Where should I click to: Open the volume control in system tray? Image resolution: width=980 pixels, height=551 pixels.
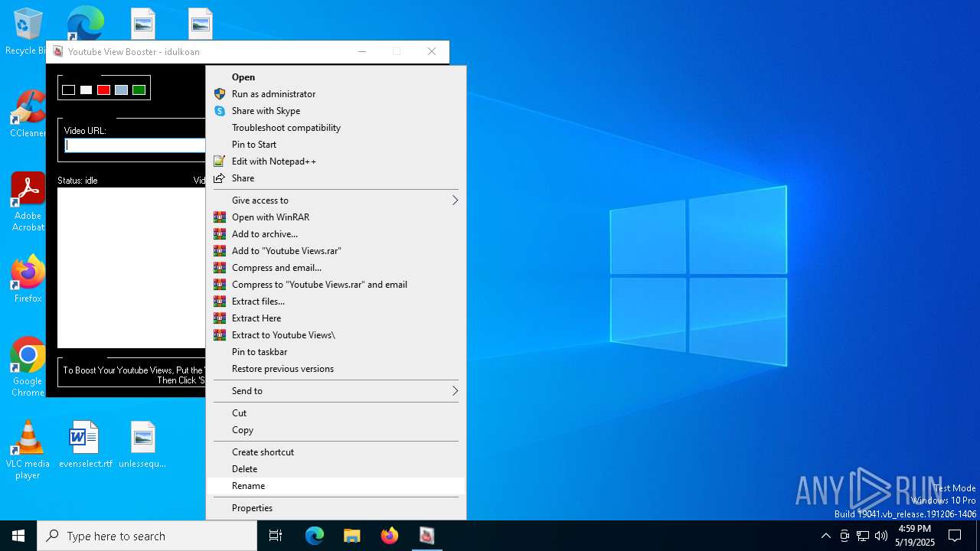click(881, 536)
